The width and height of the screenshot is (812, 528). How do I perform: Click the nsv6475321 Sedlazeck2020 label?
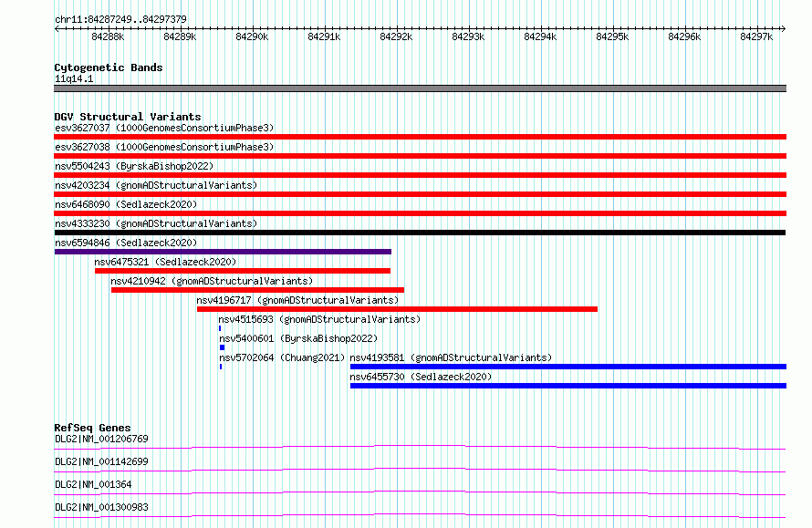[165, 262]
